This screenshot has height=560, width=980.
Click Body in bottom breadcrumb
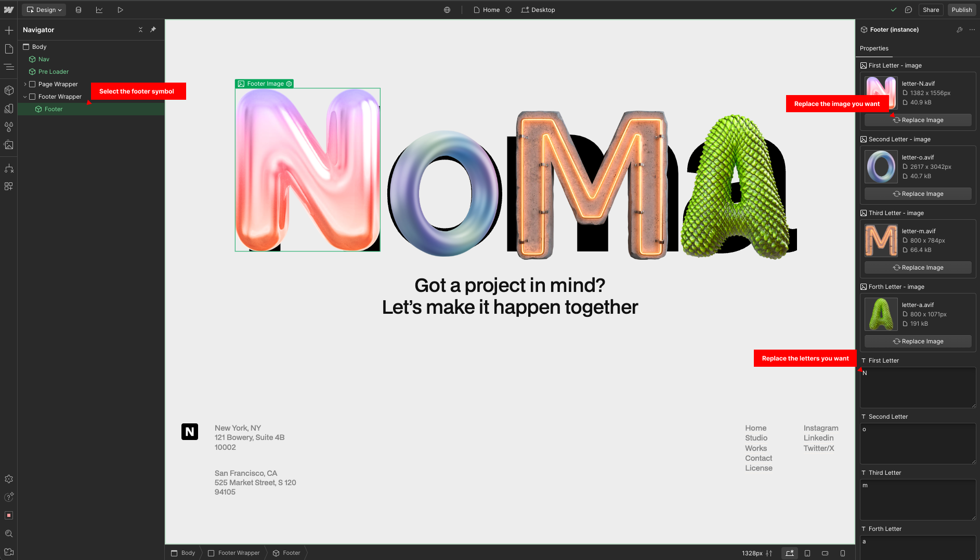pos(183,553)
